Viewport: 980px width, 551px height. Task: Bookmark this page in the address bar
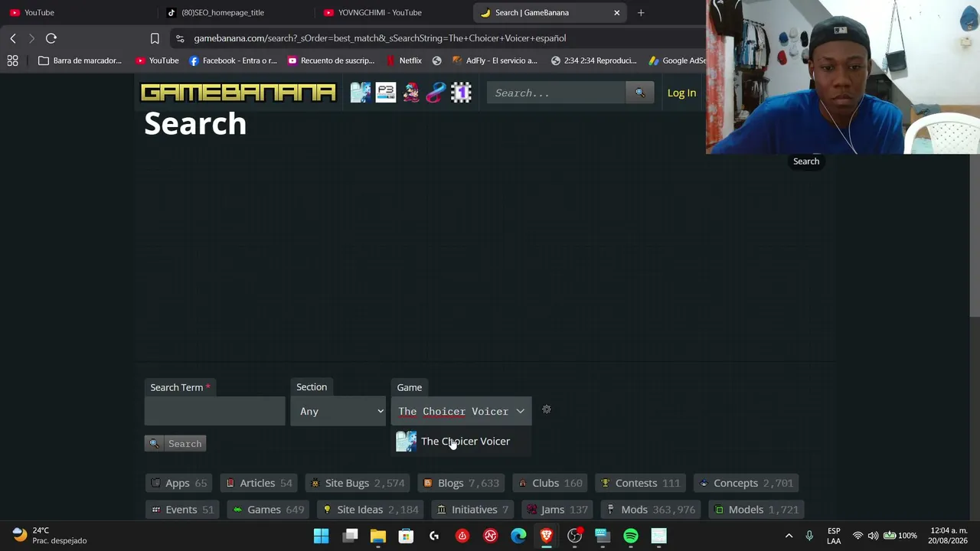[x=155, y=38]
